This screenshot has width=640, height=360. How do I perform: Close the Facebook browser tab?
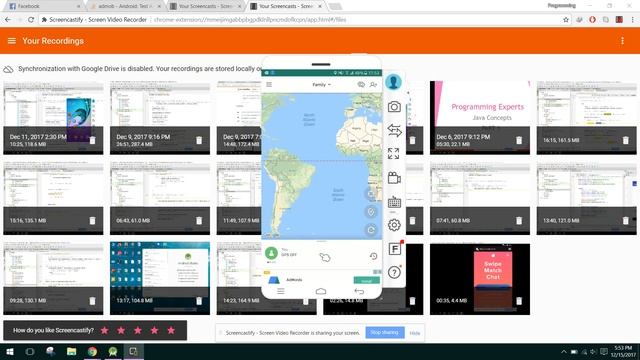coord(78,7)
